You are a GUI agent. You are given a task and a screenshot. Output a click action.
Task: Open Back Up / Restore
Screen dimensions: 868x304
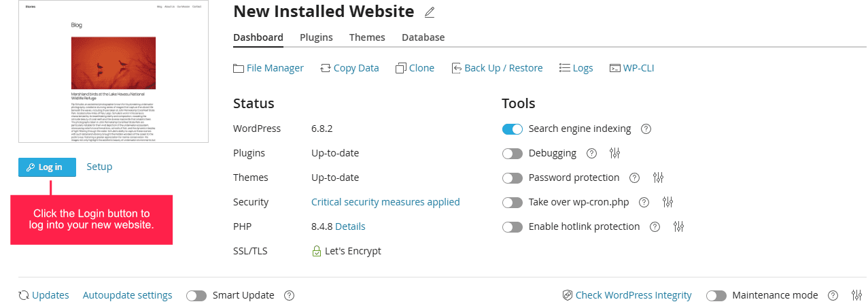coord(497,68)
